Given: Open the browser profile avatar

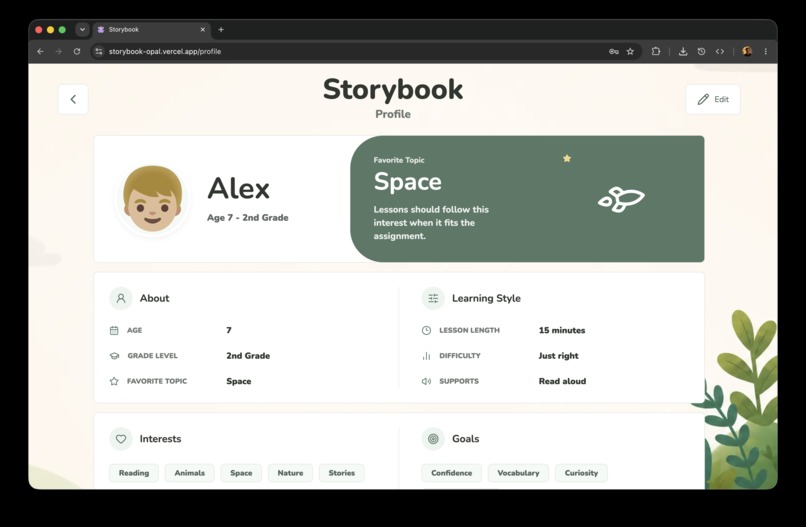Looking at the screenshot, I should click(x=747, y=51).
